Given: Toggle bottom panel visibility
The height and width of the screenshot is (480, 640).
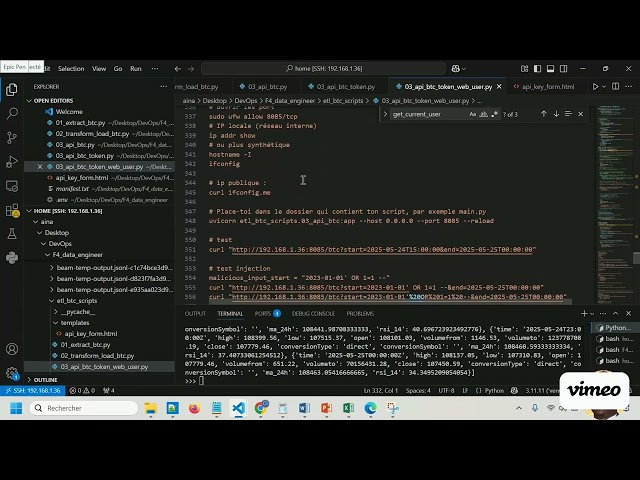Looking at the screenshot, I should pos(551,69).
